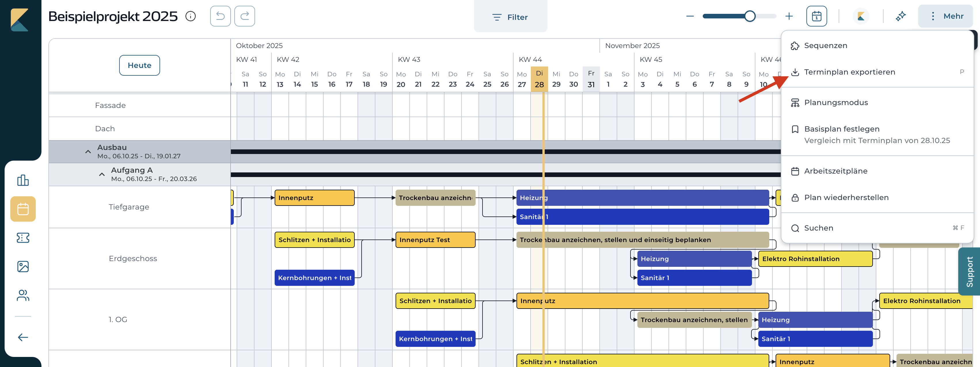Select the Innenputz Test task bar
This screenshot has height=367, width=980.
click(x=435, y=240)
